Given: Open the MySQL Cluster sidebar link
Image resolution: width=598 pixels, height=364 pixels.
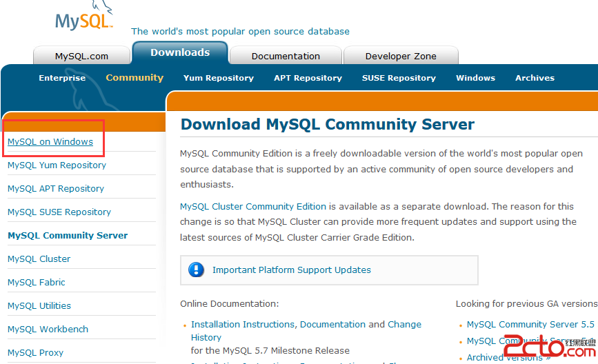Looking at the screenshot, I should (39, 259).
